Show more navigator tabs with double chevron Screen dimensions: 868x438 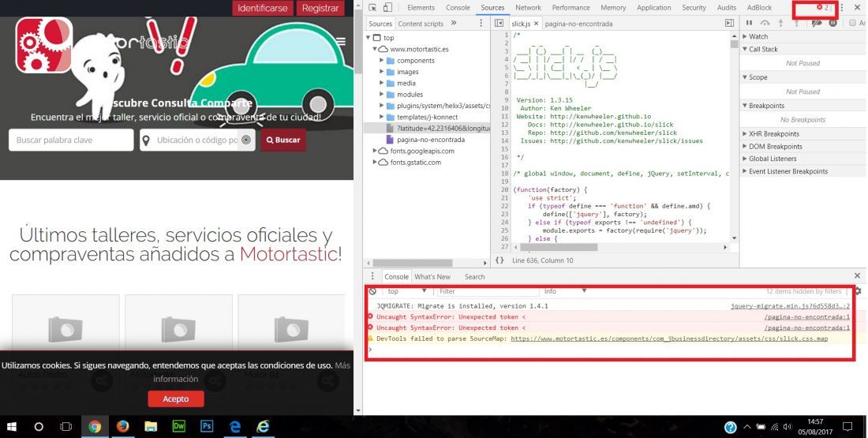[x=454, y=23]
